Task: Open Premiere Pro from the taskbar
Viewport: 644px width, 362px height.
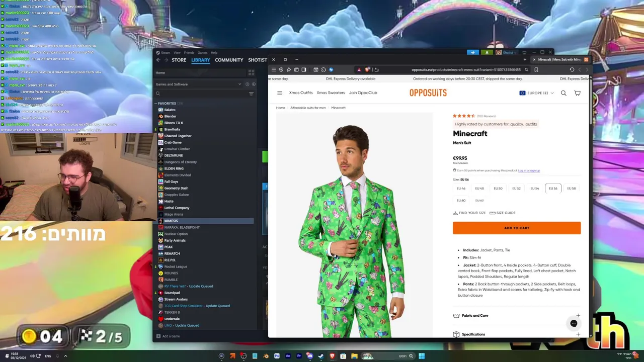Action: click(299, 356)
